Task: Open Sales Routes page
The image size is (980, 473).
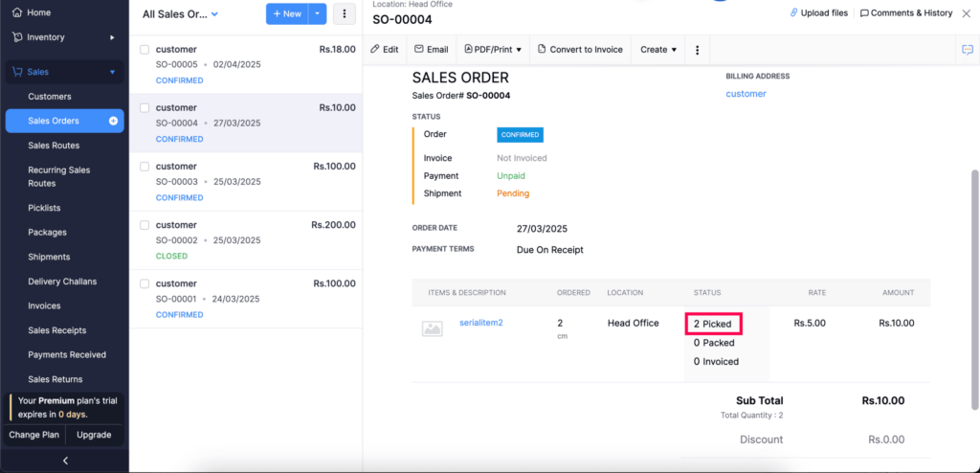Action: (x=54, y=146)
